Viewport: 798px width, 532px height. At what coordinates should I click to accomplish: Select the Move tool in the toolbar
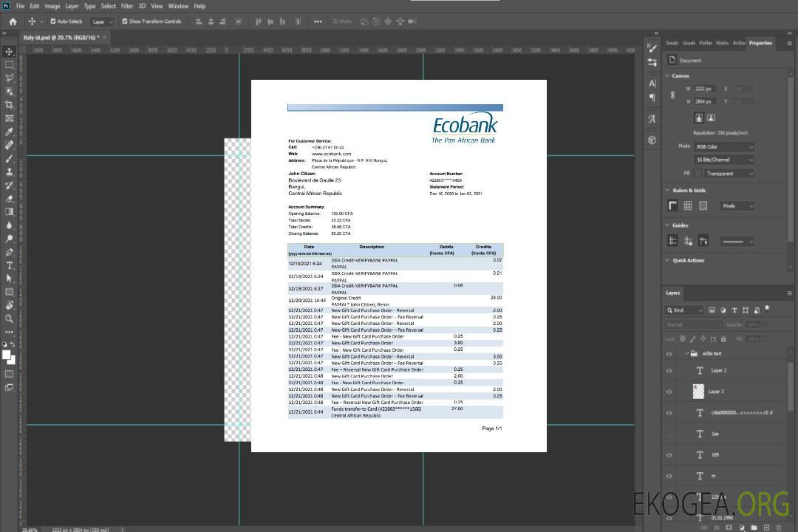[9, 52]
